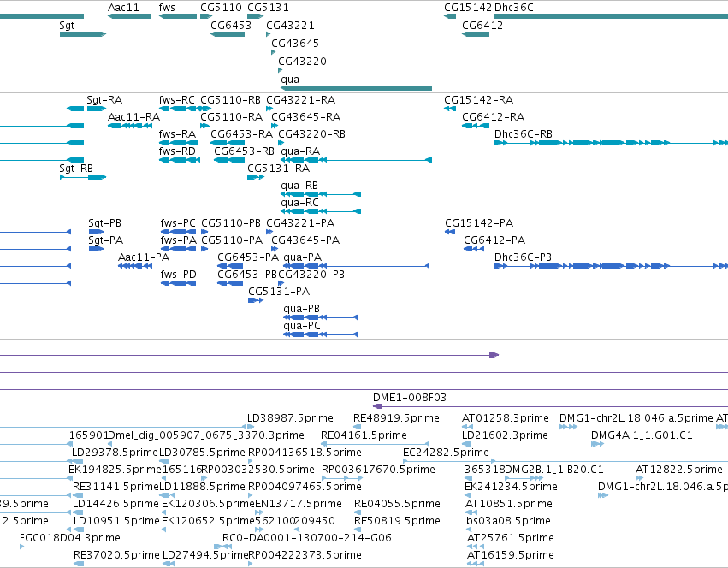Select the qua gene bar
This screenshot has width=728, height=568.
tap(356, 88)
